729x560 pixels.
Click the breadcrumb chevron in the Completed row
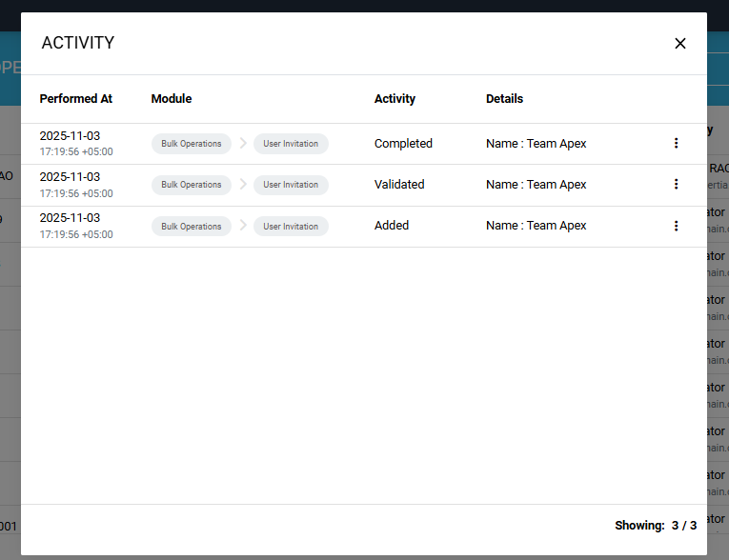242,144
